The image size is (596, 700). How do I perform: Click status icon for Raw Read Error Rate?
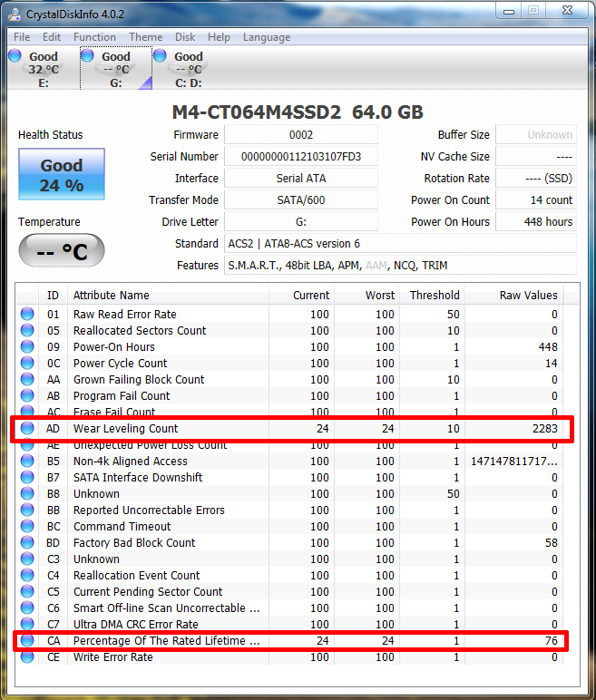coord(27,314)
